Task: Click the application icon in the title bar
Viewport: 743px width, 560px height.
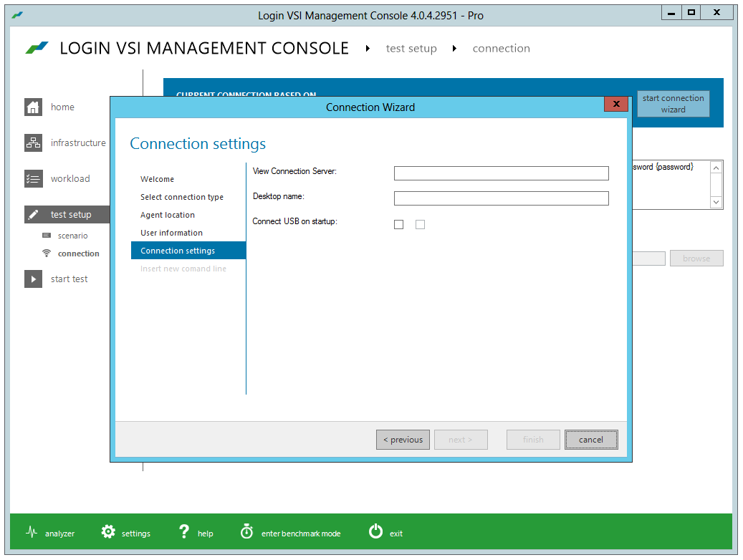Action: tap(17, 15)
